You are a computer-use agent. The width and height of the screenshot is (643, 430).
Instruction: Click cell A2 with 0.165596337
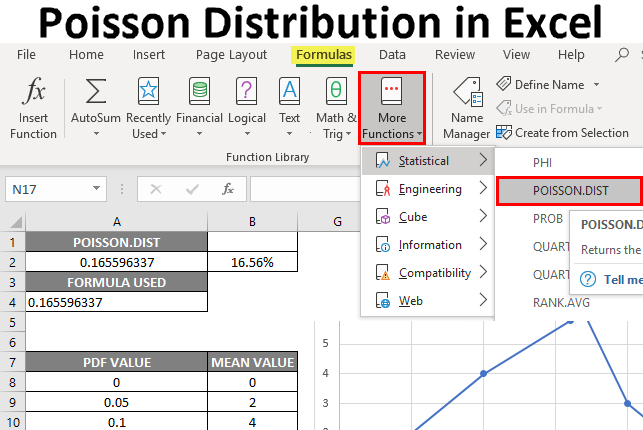pos(116,262)
